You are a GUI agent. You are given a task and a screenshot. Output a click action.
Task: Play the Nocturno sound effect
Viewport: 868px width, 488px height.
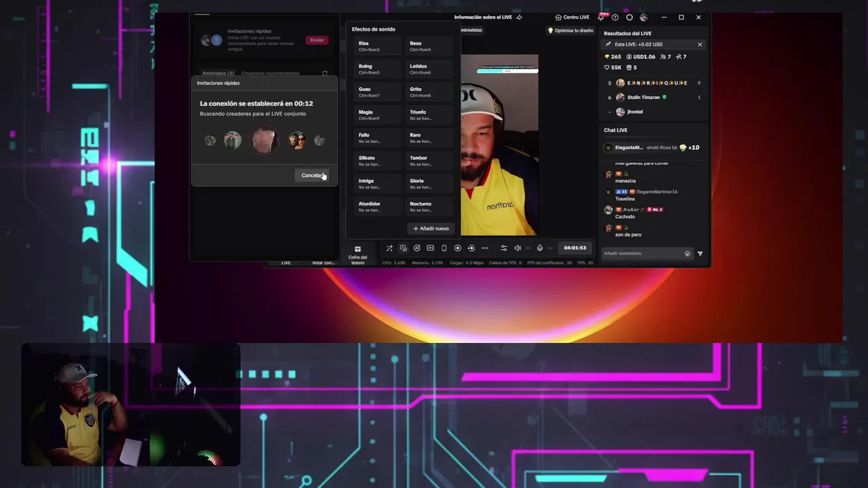tap(429, 207)
